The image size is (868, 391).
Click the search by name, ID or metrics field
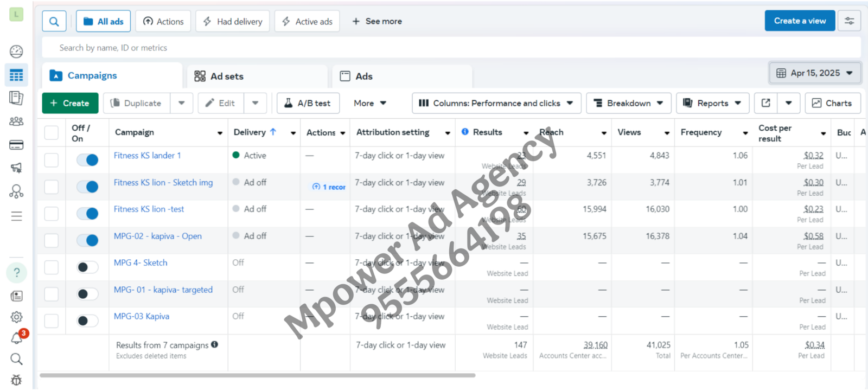451,48
